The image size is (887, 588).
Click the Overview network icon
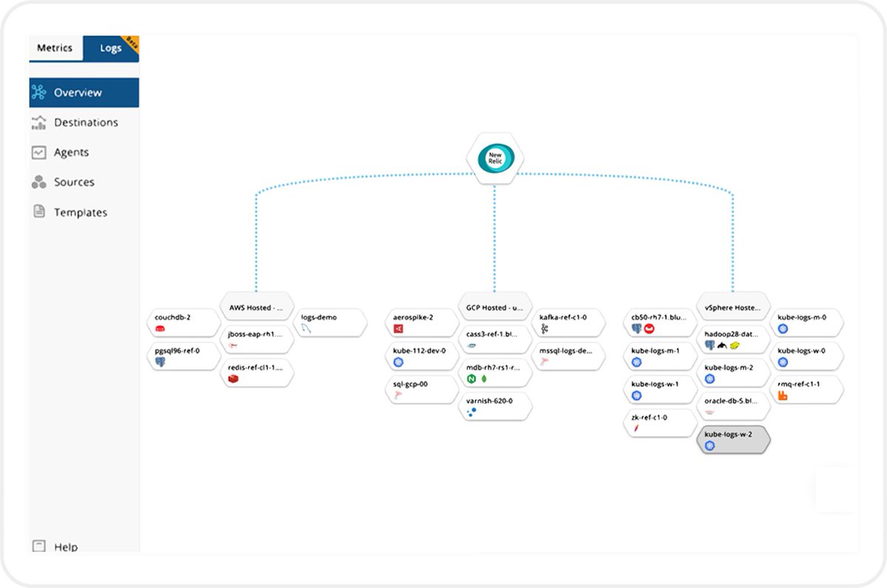click(39, 93)
